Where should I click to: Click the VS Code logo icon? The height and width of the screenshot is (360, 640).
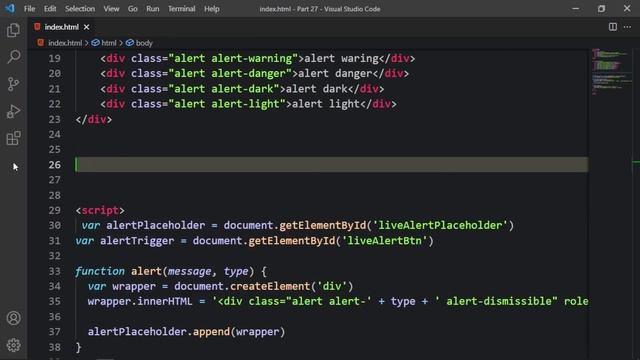tap(10, 8)
